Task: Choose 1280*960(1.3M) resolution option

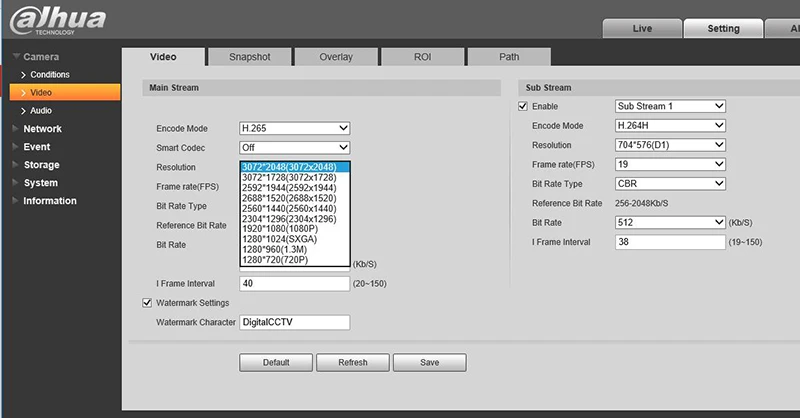Action: 295,250
